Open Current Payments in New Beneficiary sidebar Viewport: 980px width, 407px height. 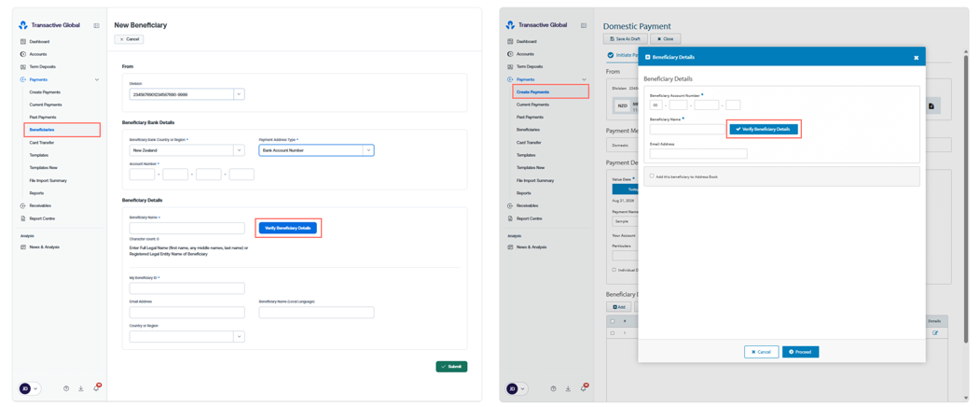(46, 105)
